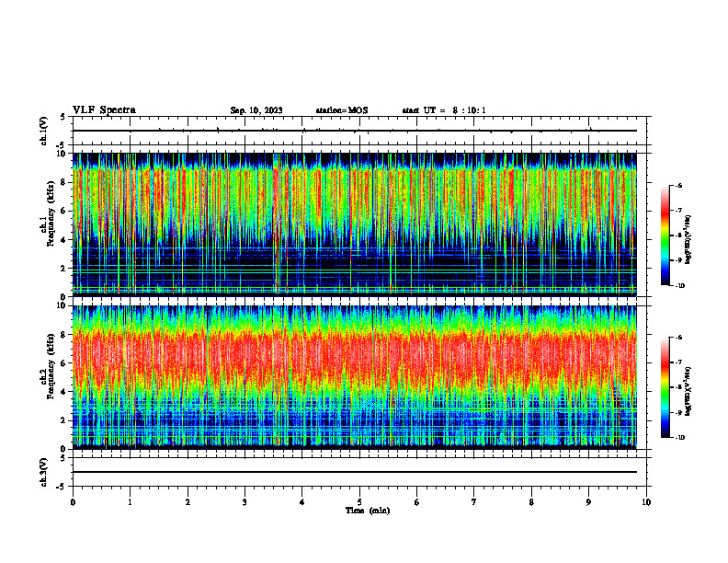Image resolution: width=728 pixels, height=563 pixels.
Task: Click inside the ch.2 spectrogram panel
Action: click(354, 377)
